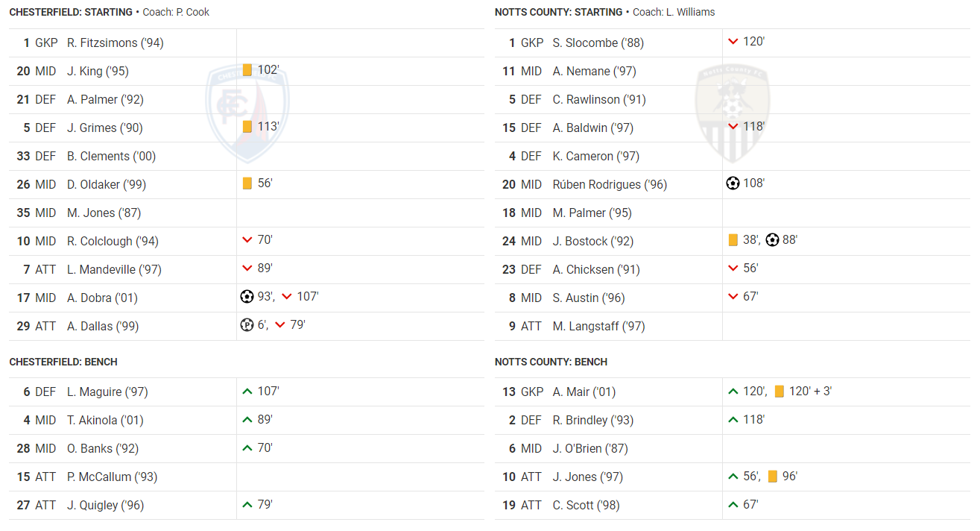The width and height of the screenshot is (980, 531).
Task: Click J. Bostock's yellow card at 38'
Action: 733,240
